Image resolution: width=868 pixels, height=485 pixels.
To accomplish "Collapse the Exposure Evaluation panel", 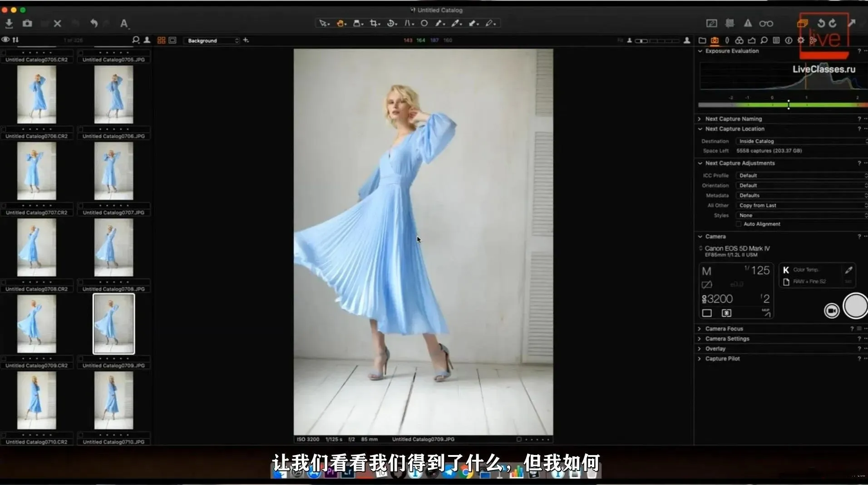I will coord(700,51).
